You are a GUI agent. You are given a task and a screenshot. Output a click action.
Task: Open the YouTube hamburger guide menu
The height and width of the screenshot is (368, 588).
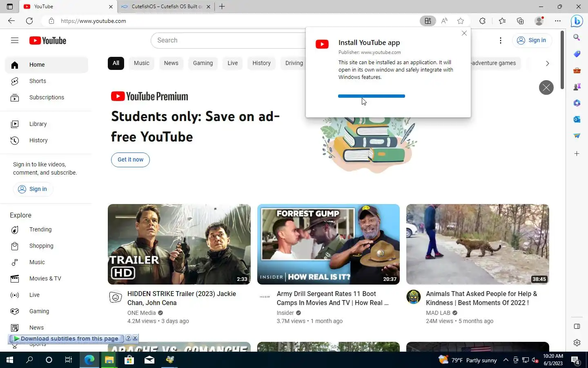tap(15, 40)
